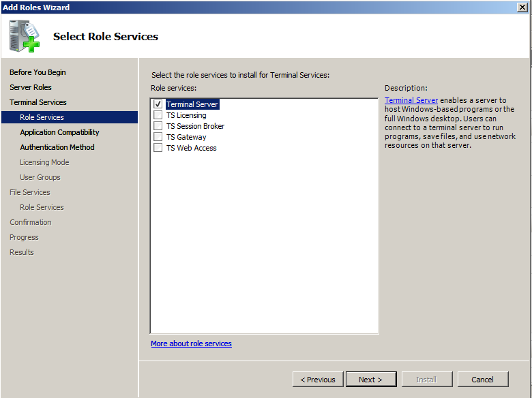The image size is (532, 398).
Task: Cancel the Add Roles Wizard
Action: [x=483, y=380]
